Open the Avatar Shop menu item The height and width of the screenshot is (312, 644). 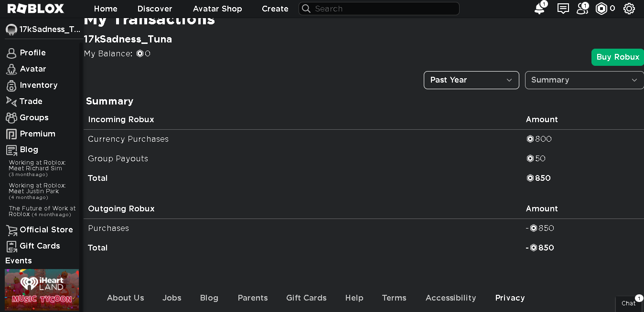[217, 9]
